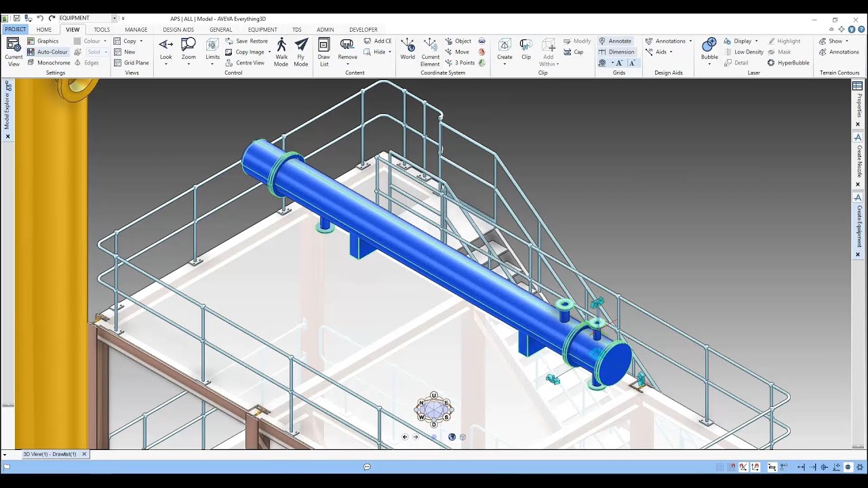Image resolution: width=868 pixels, height=488 pixels.
Task: Open Current View settings
Action: pyautogui.click(x=14, y=52)
